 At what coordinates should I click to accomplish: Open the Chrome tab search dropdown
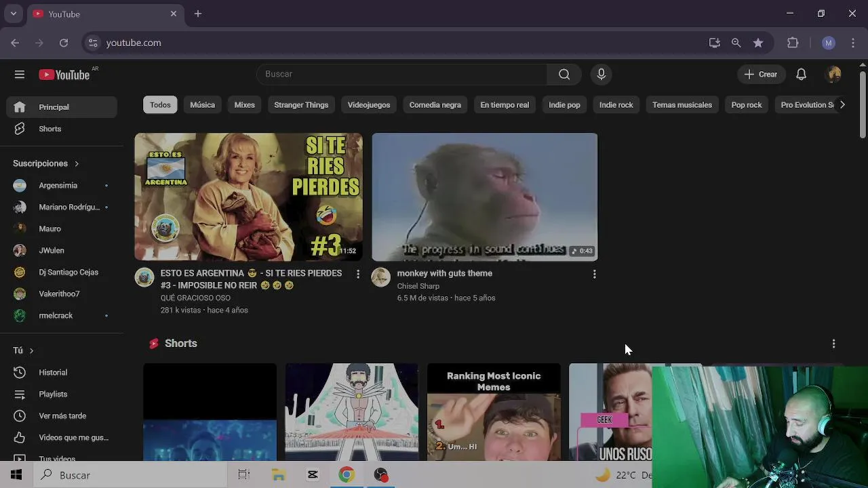(13, 14)
